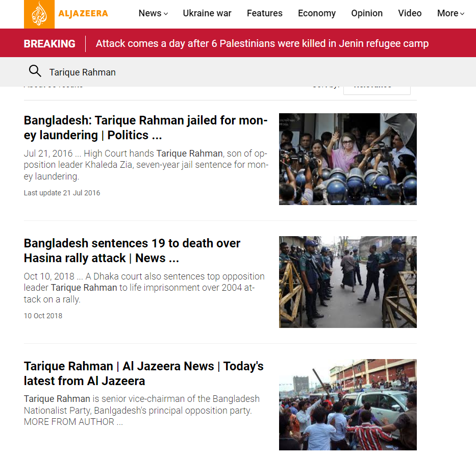The height and width of the screenshot is (457, 476).
Task: Open the Features section
Action: tap(264, 13)
